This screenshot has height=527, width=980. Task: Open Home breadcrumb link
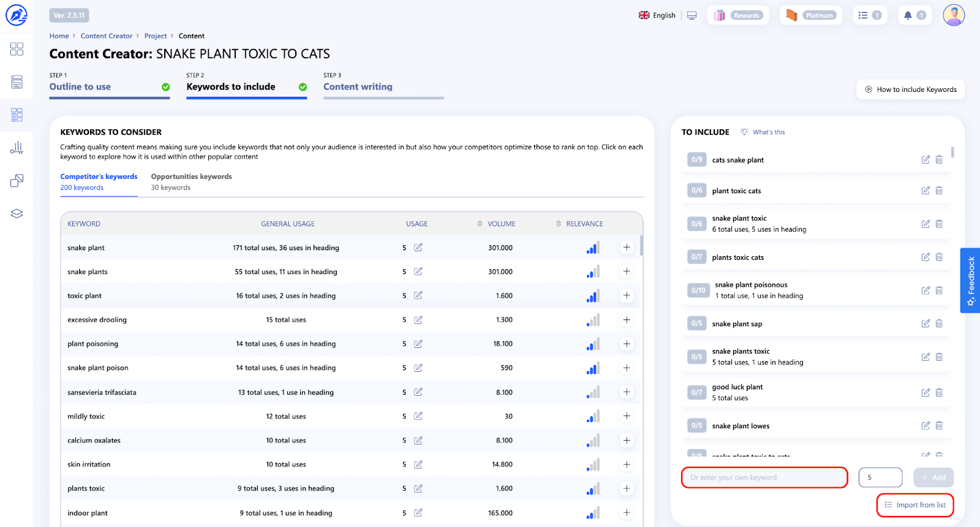click(x=59, y=36)
